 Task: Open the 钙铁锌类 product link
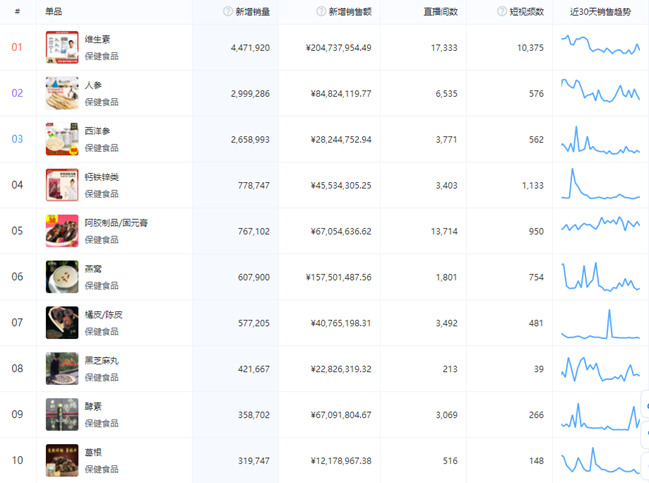[102, 177]
